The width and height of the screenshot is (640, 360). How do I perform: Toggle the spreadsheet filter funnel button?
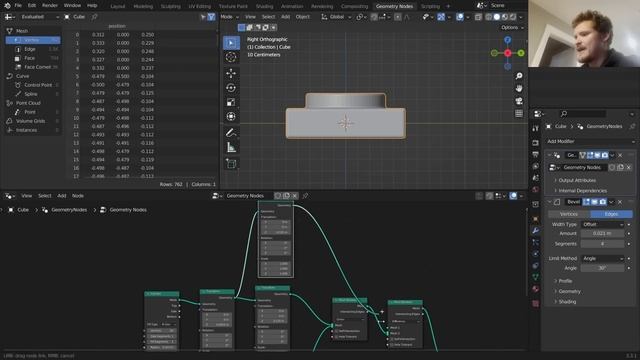tap(211, 17)
